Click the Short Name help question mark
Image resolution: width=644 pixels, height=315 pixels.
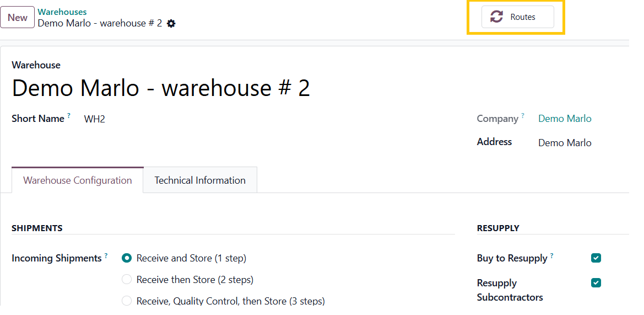69,116
